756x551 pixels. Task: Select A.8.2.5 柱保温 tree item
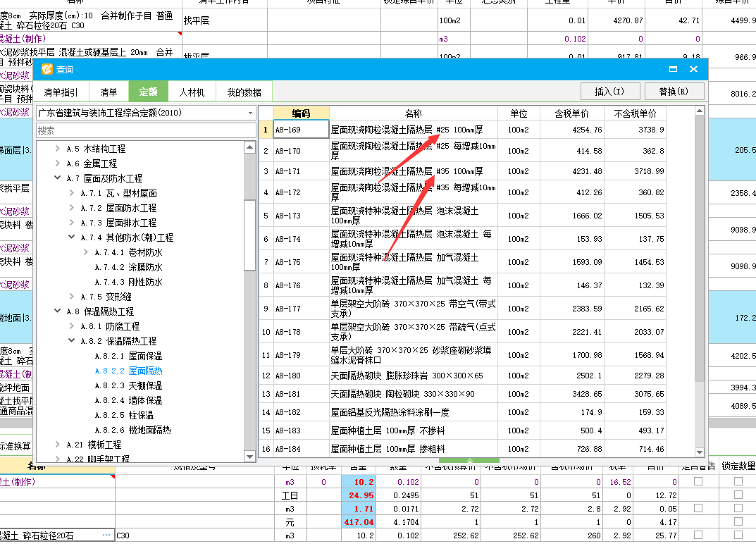tap(125, 415)
